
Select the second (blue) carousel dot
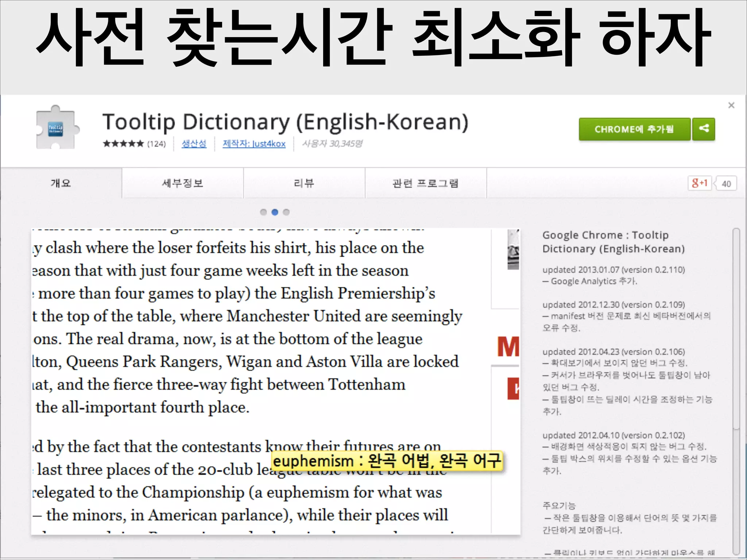275,212
